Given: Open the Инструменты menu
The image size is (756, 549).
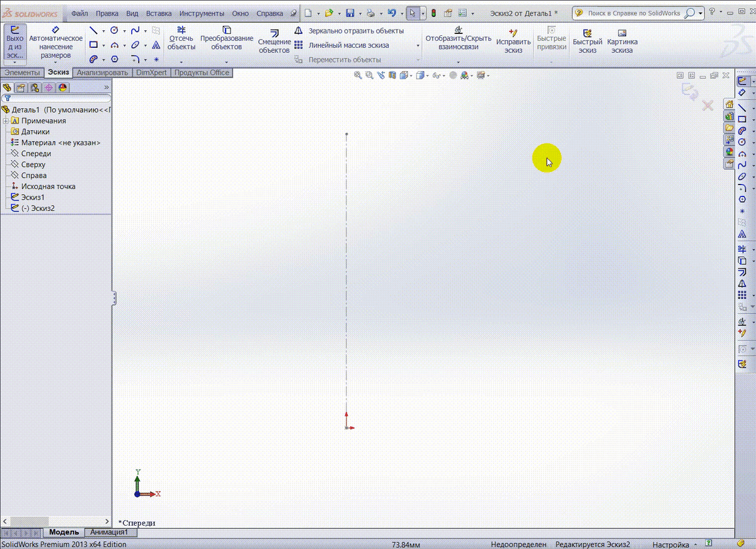Looking at the screenshot, I should tap(202, 13).
